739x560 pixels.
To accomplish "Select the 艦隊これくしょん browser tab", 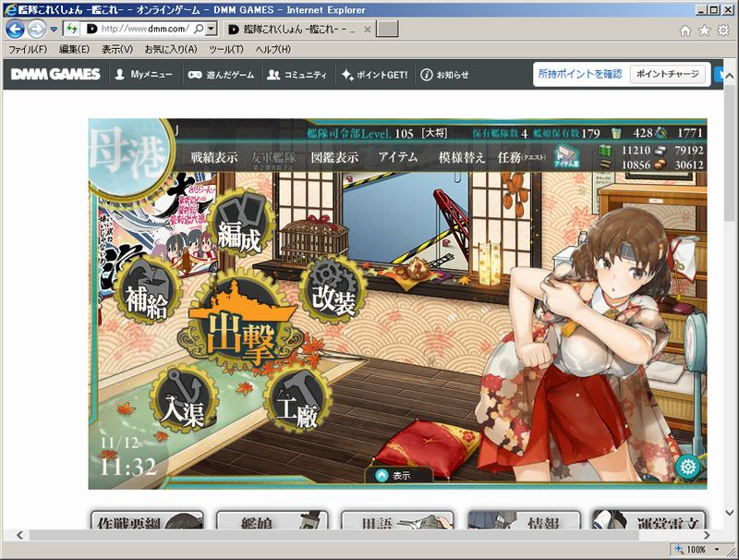I will coord(299,30).
